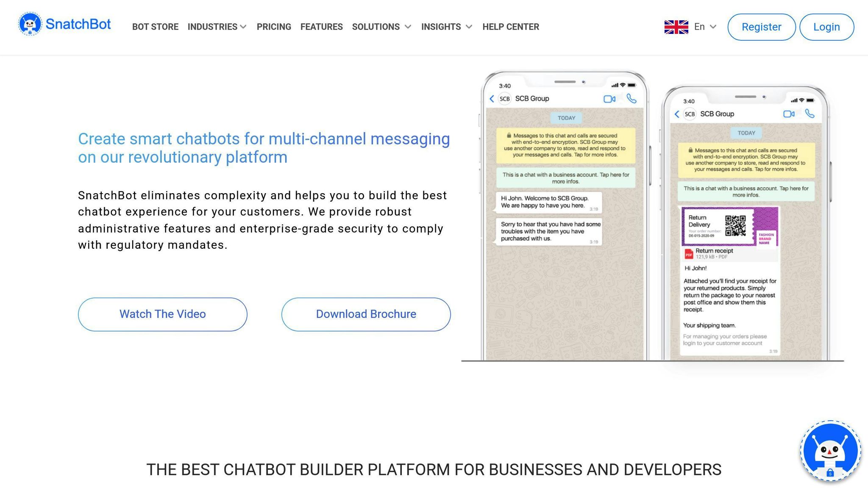Expand the Insights dropdown menu

click(x=446, y=27)
